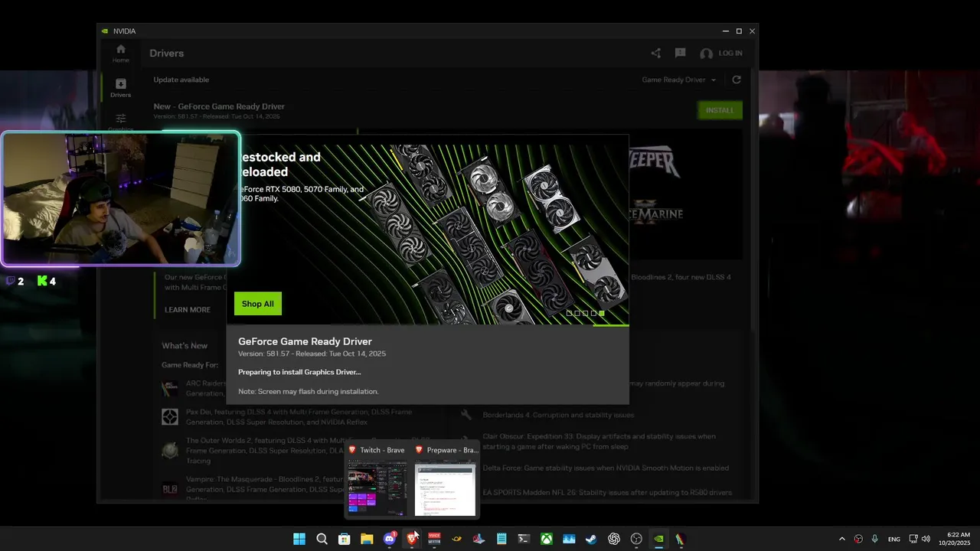Open Terminal from the taskbar
The height and width of the screenshot is (551, 980).
click(524, 539)
